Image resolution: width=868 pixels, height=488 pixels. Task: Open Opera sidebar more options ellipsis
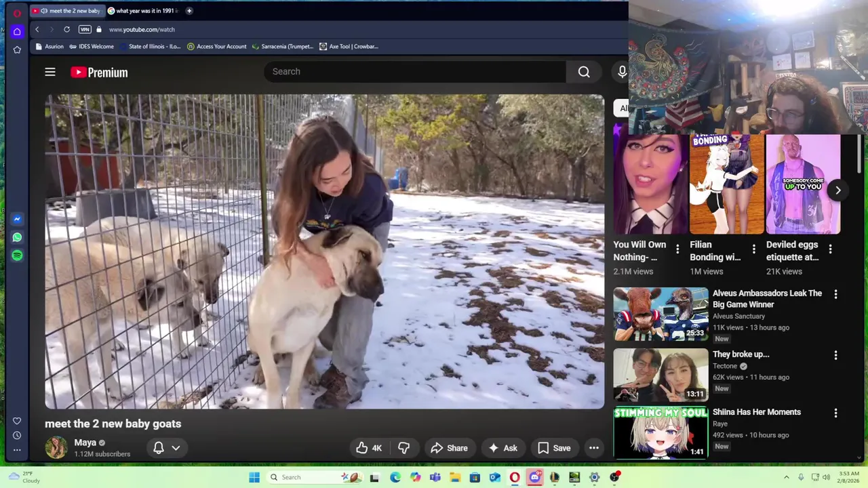tap(17, 449)
